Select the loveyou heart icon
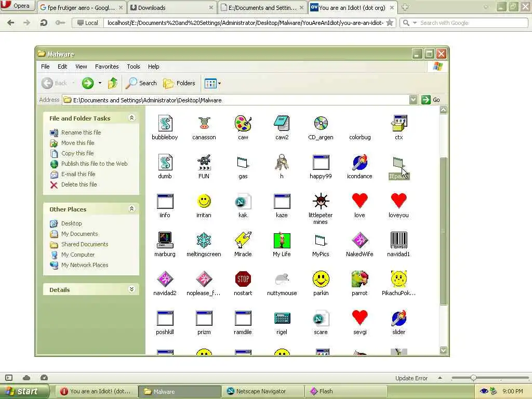Screen dimensions: 532x399 point(398,201)
